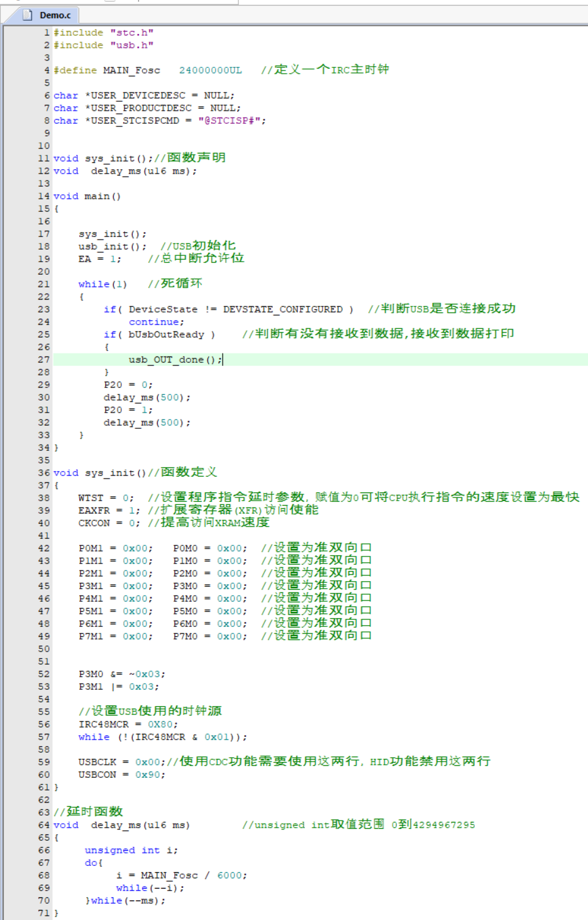Click the P3M0 &= ~0x03; statement

tap(122, 674)
